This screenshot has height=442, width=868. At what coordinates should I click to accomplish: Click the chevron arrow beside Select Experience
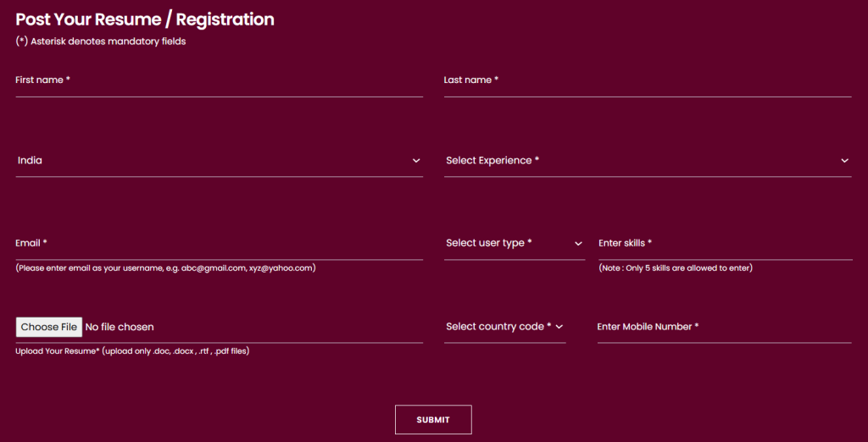click(x=844, y=161)
